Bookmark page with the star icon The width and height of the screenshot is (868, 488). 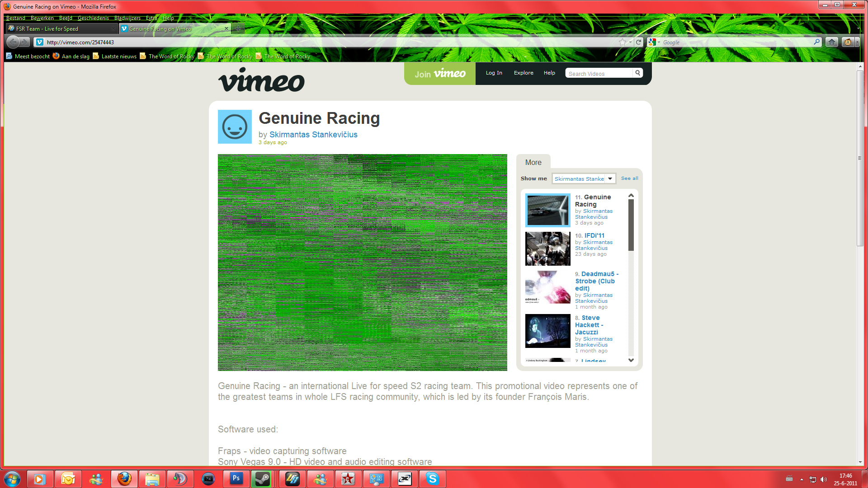pyautogui.click(x=623, y=42)
